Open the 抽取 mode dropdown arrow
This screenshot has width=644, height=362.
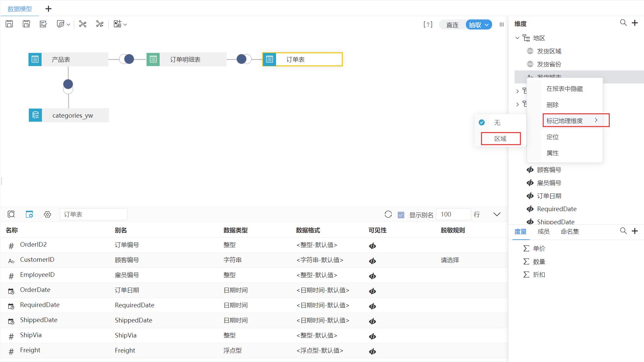click(487, 24)
